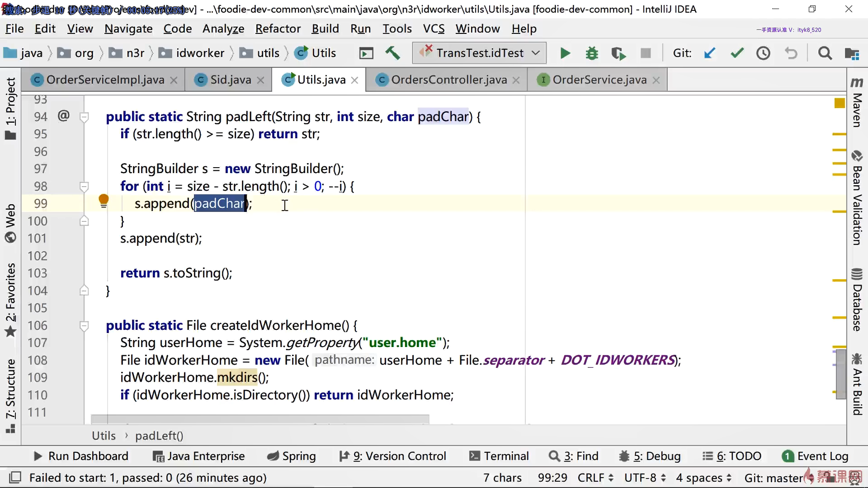The image size is (868, 488).
Task: Show Git history clock icon
Action: (764, 53)
